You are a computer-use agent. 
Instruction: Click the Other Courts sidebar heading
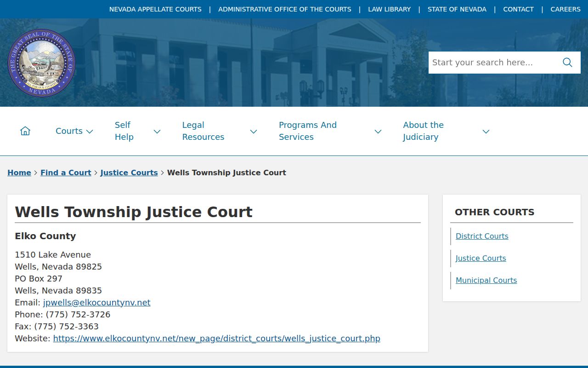click(x=494, y=212)
